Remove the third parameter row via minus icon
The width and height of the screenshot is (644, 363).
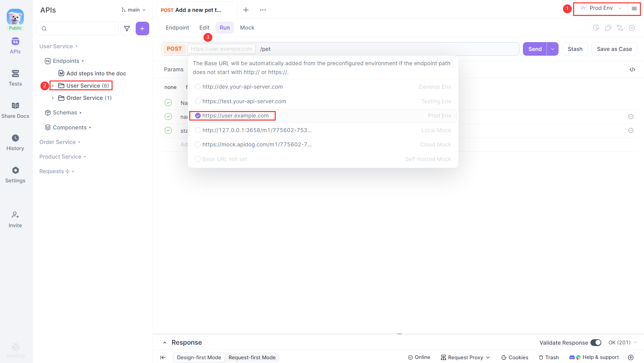(x=631, y=130)
